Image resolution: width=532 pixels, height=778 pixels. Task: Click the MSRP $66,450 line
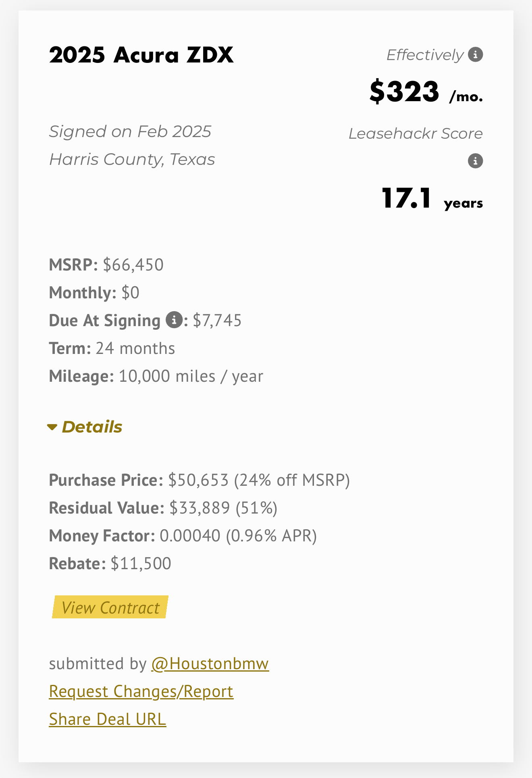[106, 265]
